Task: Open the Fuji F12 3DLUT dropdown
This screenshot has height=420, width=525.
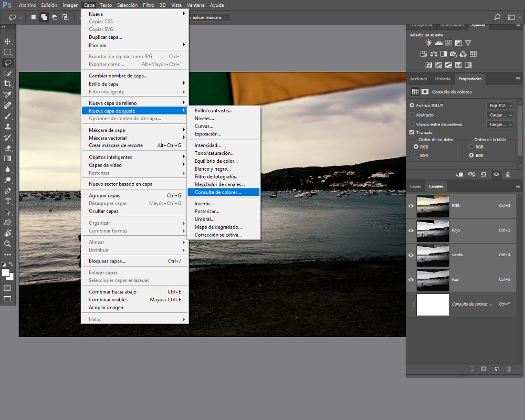Action: pyautogui.click(x=499, y=105)
